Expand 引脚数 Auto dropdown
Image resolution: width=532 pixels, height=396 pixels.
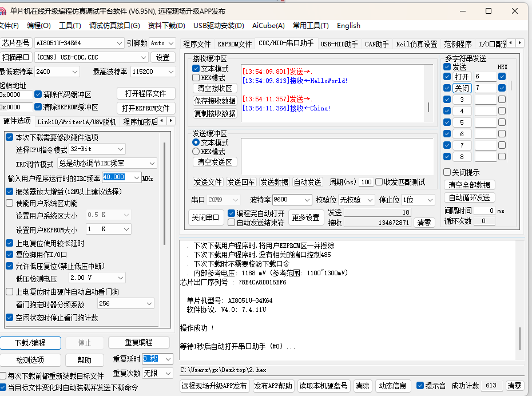click(x=171, y=43)
